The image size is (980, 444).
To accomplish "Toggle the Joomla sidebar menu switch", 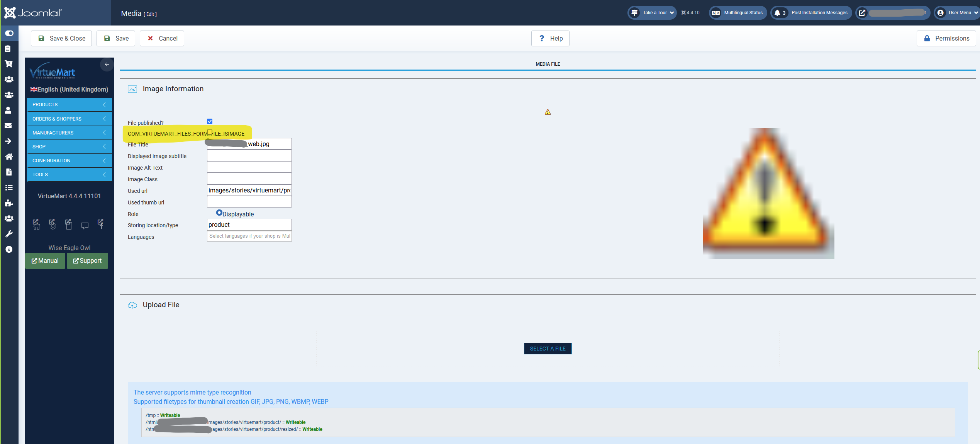I will point(9,33).
